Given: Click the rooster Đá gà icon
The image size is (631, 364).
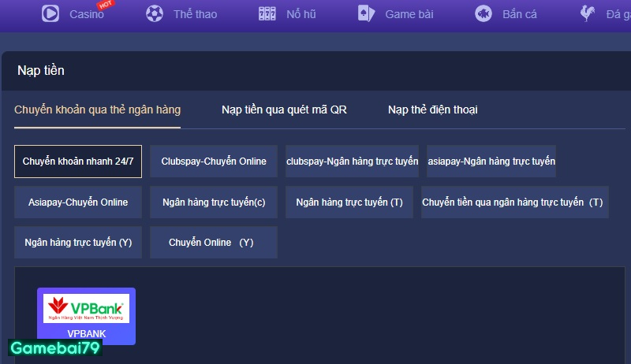Looking at the screenshot, I should point(588,13).
